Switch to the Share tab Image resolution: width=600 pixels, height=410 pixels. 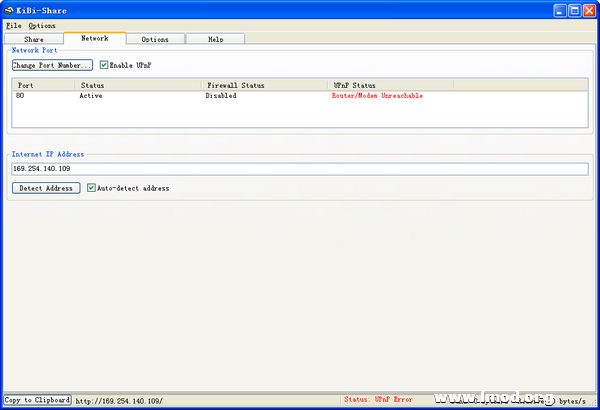[34, 39]
